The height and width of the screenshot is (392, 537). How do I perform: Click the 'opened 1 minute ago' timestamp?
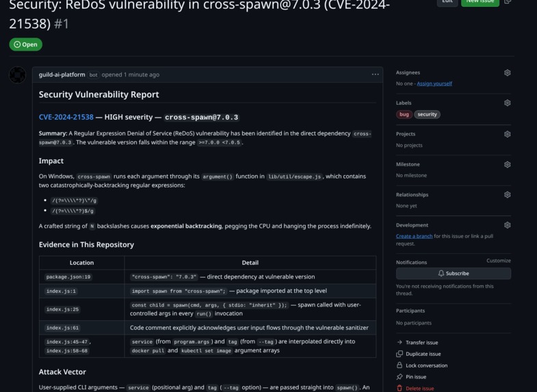131,75
